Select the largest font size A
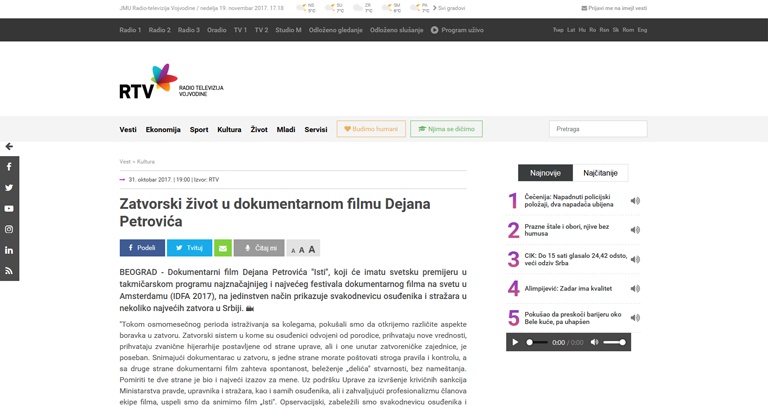The height and width of the screenshot is (406, 768). click(312, 249)
